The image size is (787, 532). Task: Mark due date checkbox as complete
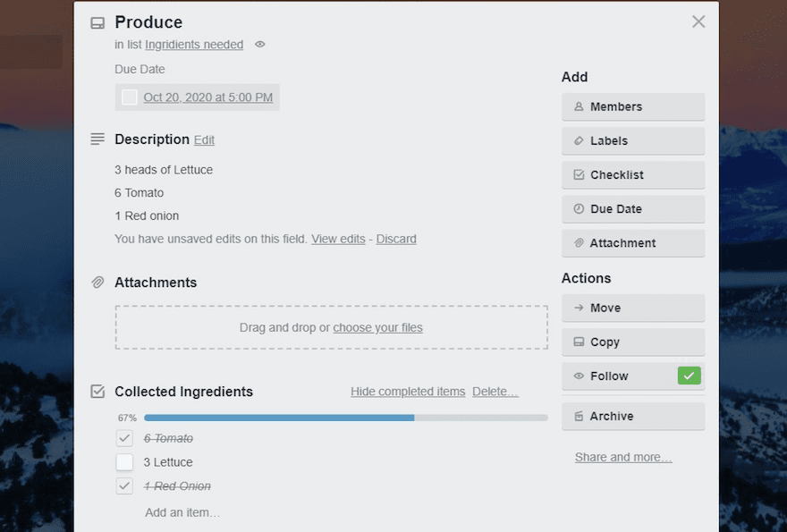point(130,97)
